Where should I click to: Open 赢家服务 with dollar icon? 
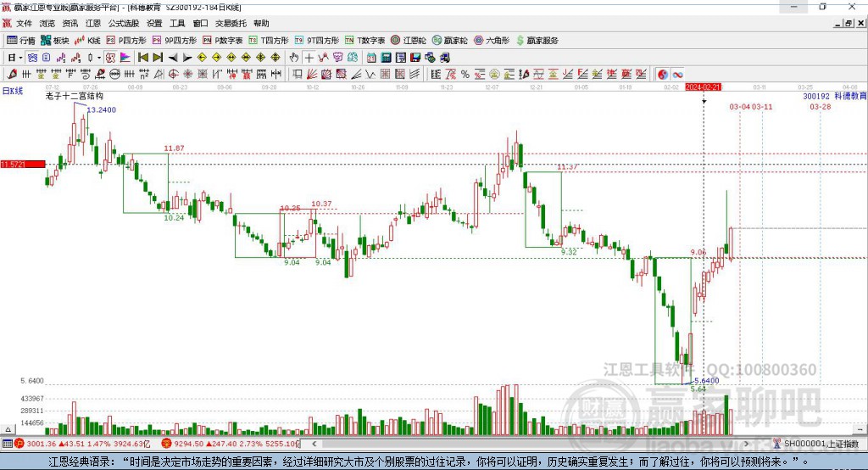click(x=537, y=41)
